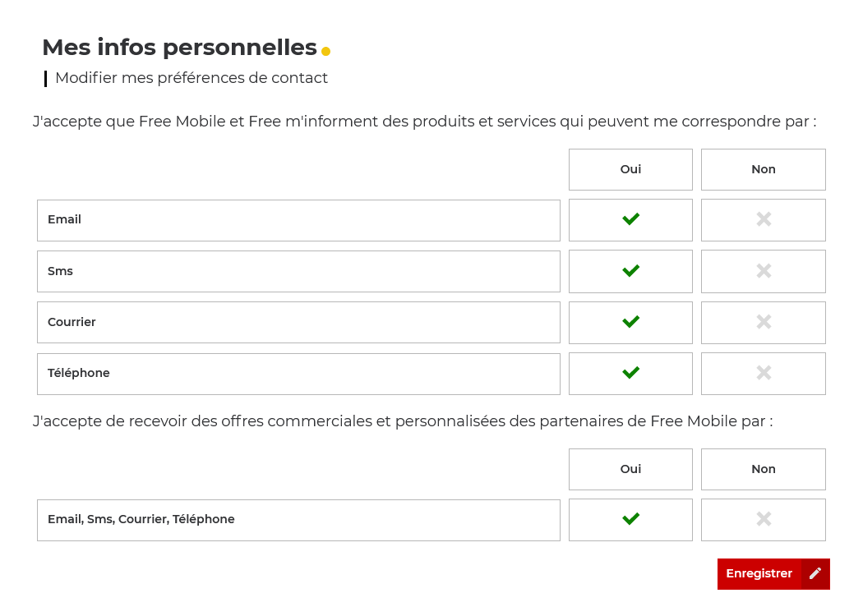Click the "Email, Sms, Courrier, Téléphone" partner row
This screenshot has height=616, width=863.
pos(141,519)
